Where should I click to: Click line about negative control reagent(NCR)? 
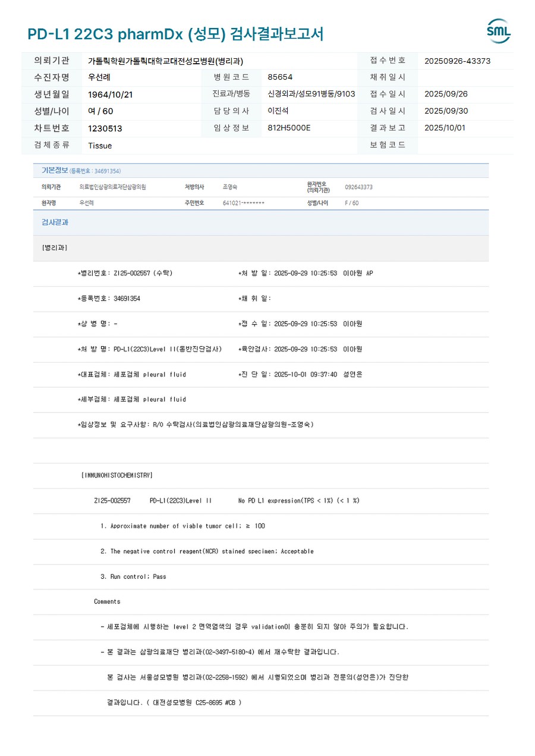click(207, 551)
